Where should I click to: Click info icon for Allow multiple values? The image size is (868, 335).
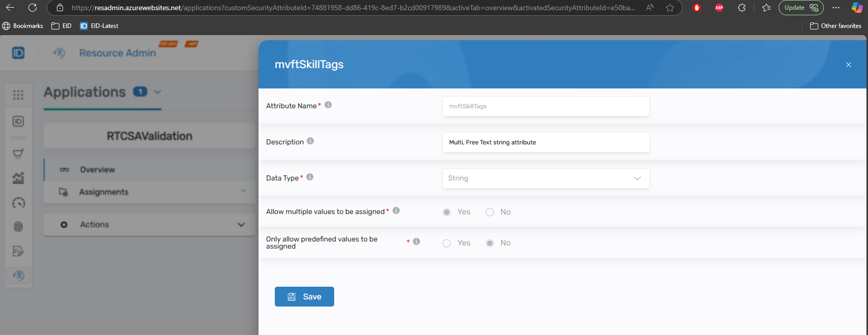396,210
